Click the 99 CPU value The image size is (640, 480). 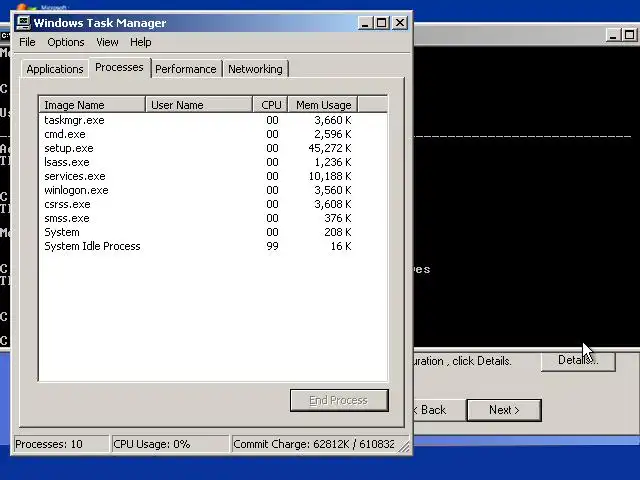272,246
